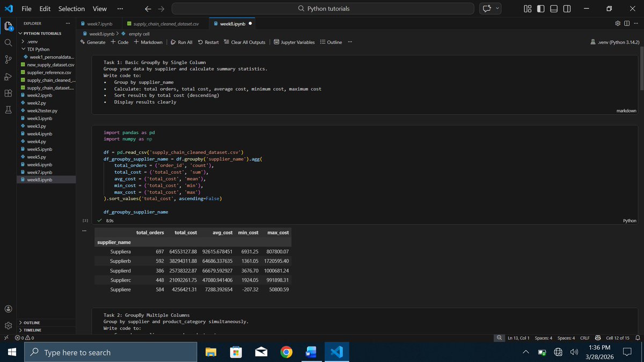This screenshot has height=362, width=644.
Task: Open the Selection menu
Action: coord(71,9)
